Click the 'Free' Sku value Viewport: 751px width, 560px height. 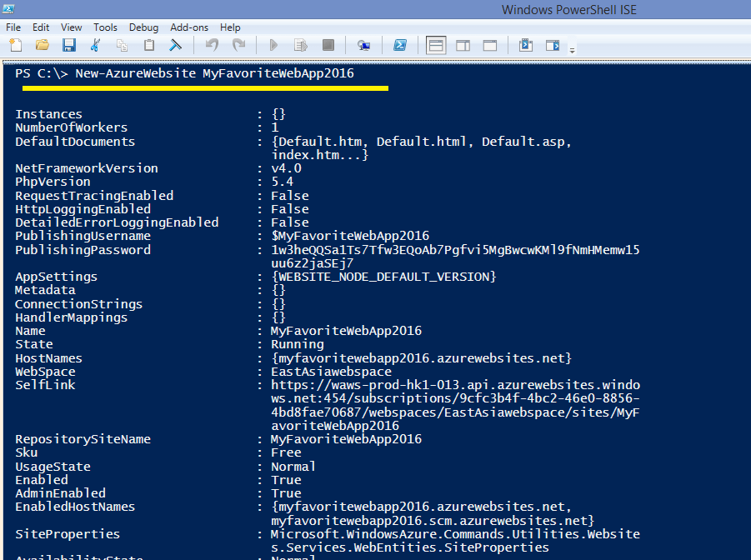287,452
